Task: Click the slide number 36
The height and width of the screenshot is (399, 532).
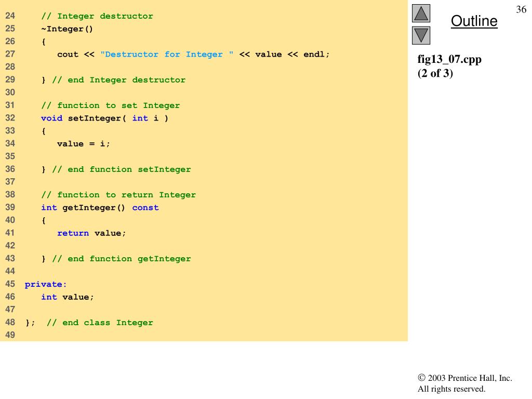Action: 521,9
